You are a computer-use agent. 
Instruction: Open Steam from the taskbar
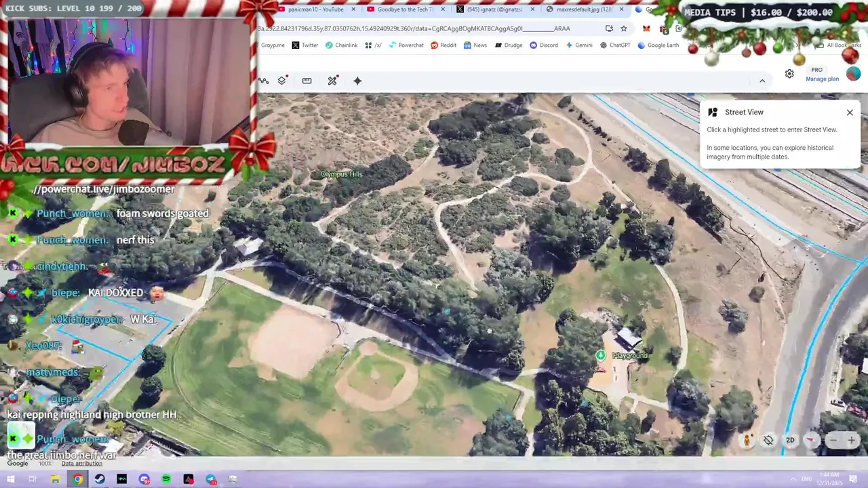coord(100,479)
